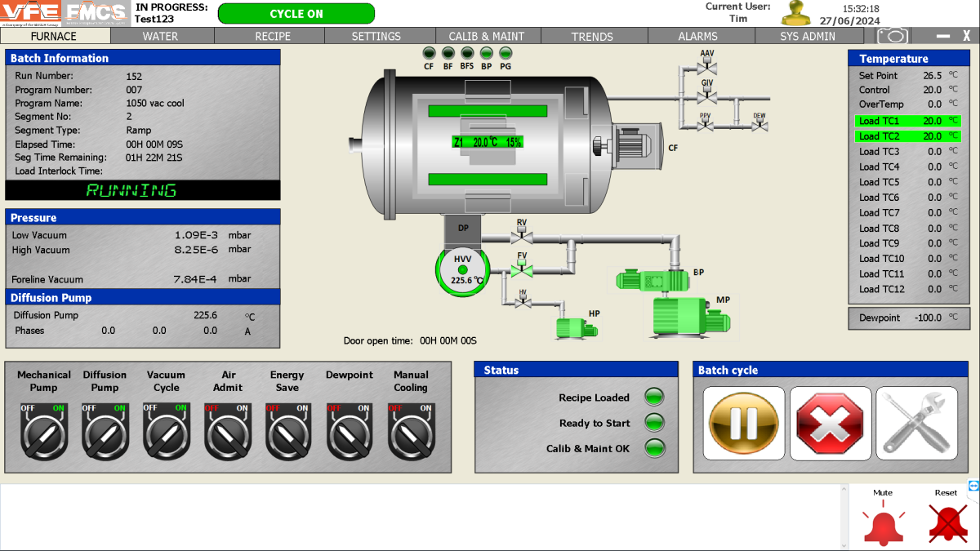
Task: Click the Z1 20.0 °C 15% zone readout
Action: [x=488, y=141]
